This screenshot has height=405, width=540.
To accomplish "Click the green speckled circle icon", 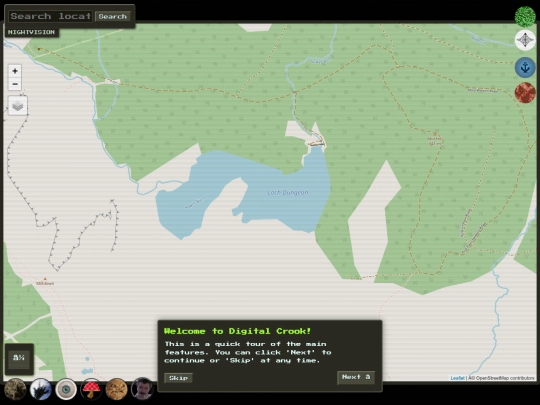I will (x=525, y=16).
